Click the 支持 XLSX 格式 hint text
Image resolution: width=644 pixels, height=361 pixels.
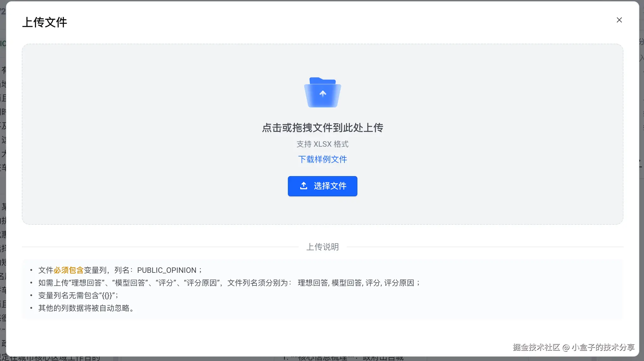pos(322,144)
